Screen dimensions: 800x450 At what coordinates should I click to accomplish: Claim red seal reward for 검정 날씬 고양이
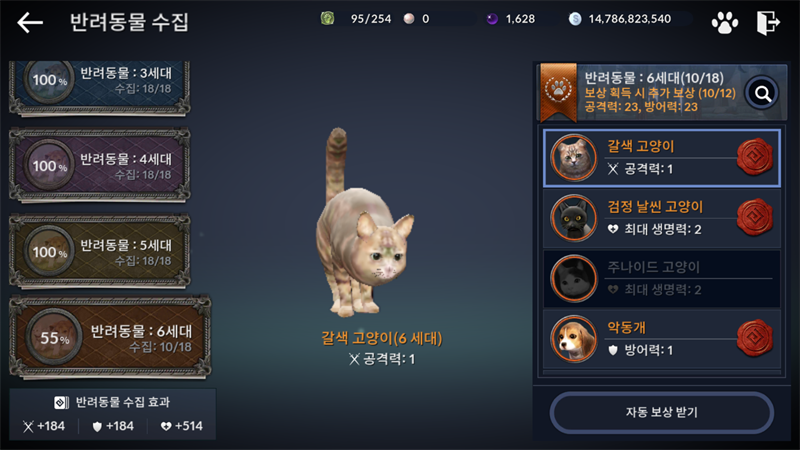coord(755,217)
